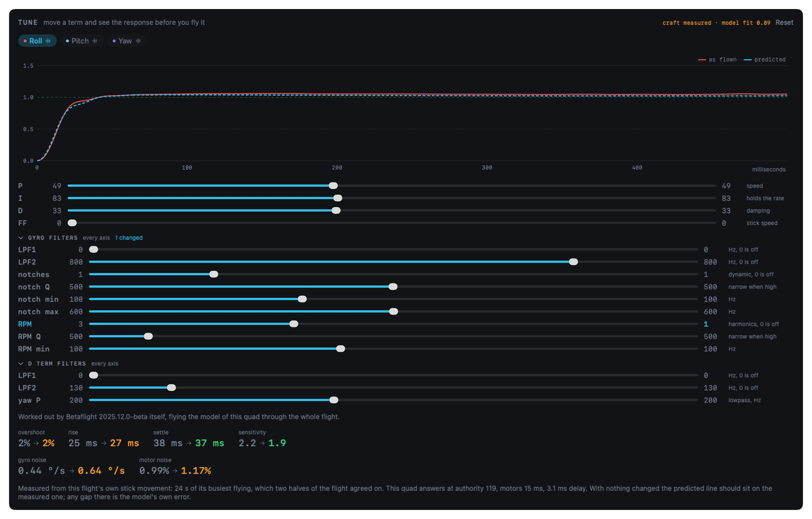Click the yaw P slider handle
Screen dimensions: 812x519
click(x=334, y=400)
